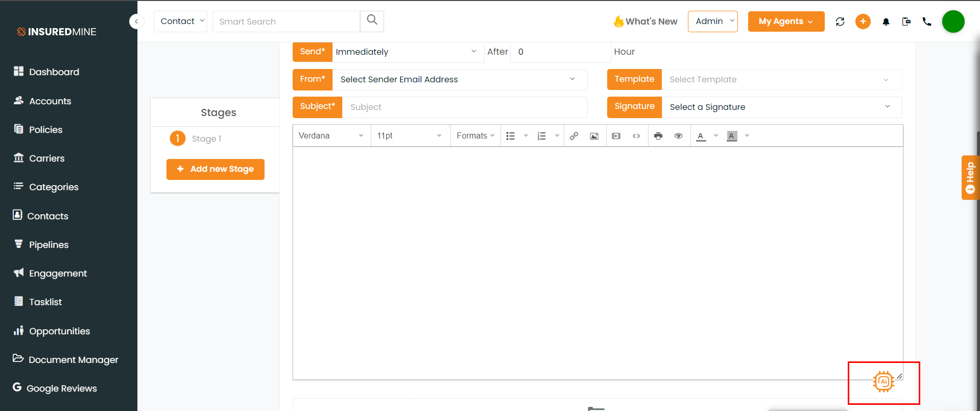Expand text color picker arrow

pos(716,136)
